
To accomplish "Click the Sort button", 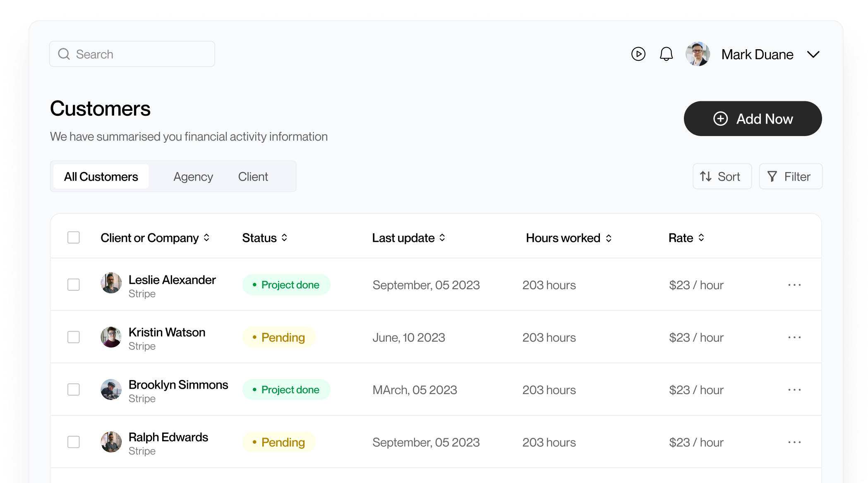I will (722, 177).
